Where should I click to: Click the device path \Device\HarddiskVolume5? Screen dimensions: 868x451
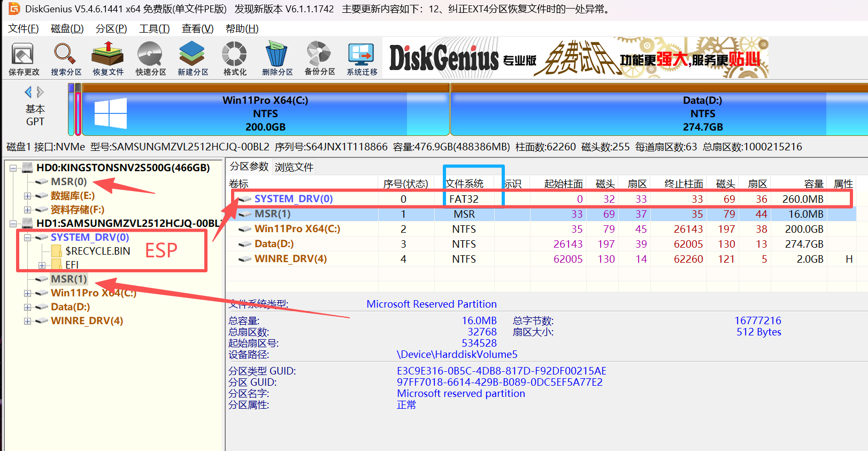[x=457, y=354]
